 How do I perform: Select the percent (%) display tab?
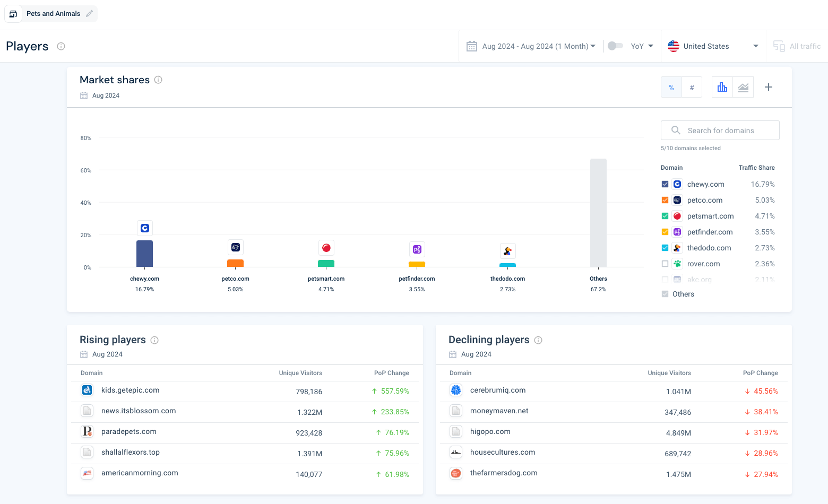point(671,87)
